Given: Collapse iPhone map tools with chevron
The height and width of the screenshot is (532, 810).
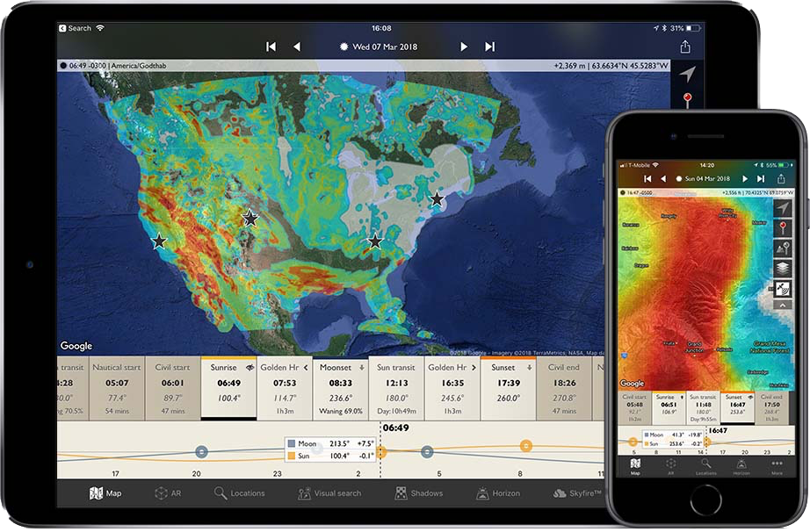Looking at the screenshot, I should (x=783, y=305).
